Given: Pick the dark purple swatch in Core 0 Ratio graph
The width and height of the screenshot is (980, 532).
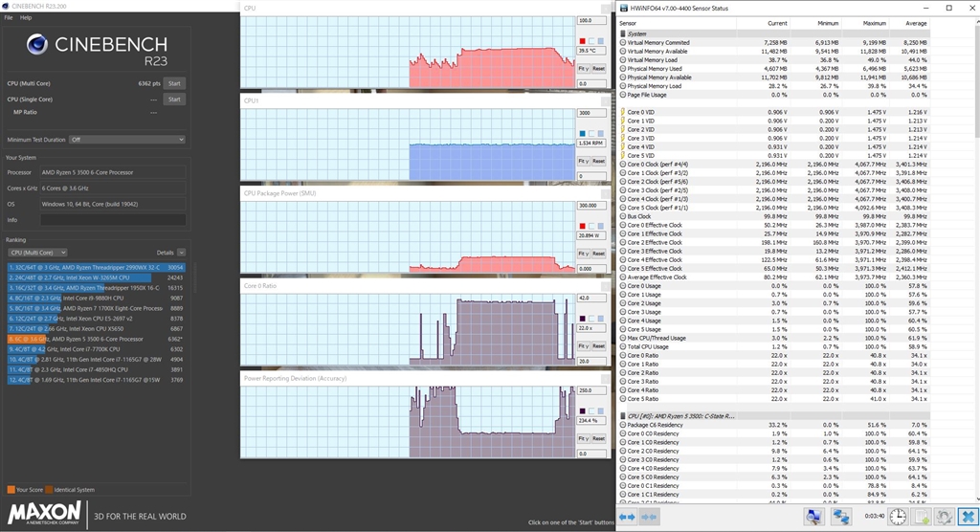Looking at the screenshot, I should [x=583, y=319].
